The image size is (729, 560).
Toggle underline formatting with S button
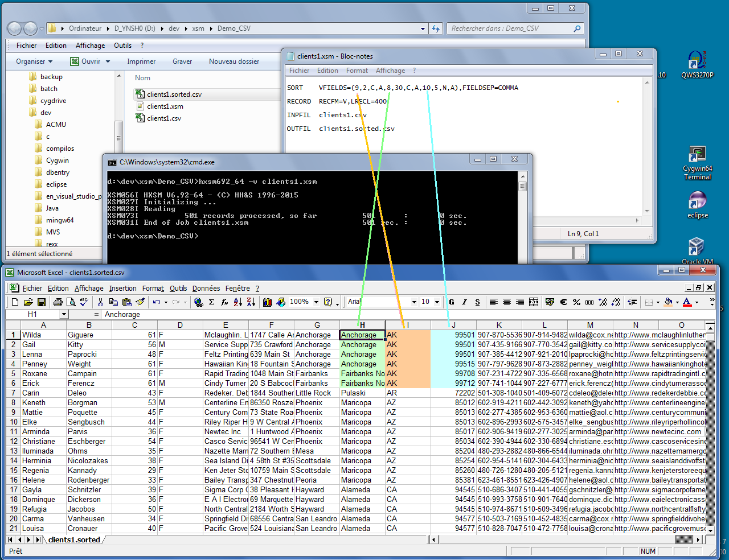click(477, 302)
